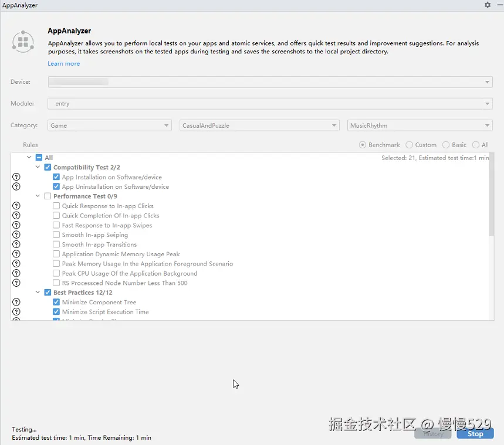Screen dimensions: 504x445
Task: Open the Module entry dropdown
Action: click(x=270, y=103)
